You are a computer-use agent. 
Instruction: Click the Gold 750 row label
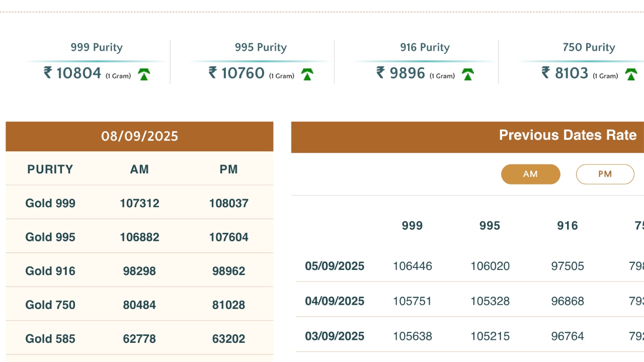point(50,305)
